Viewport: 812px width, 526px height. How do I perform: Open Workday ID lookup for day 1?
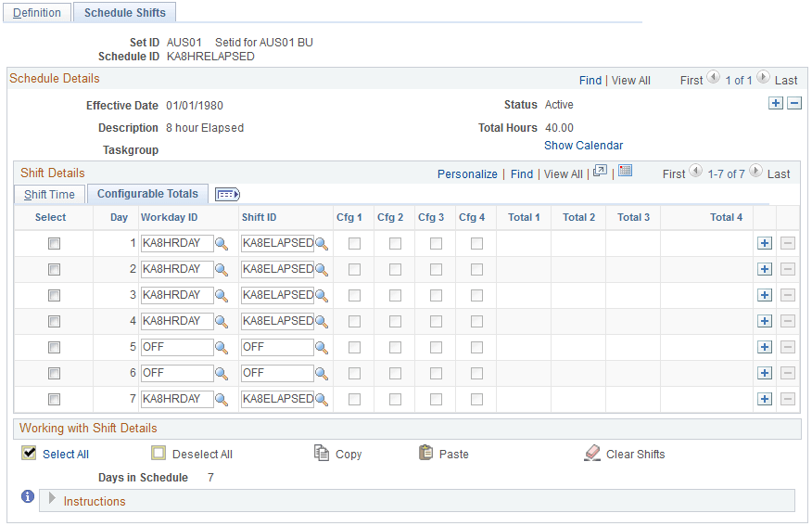(x=222, y=244)
